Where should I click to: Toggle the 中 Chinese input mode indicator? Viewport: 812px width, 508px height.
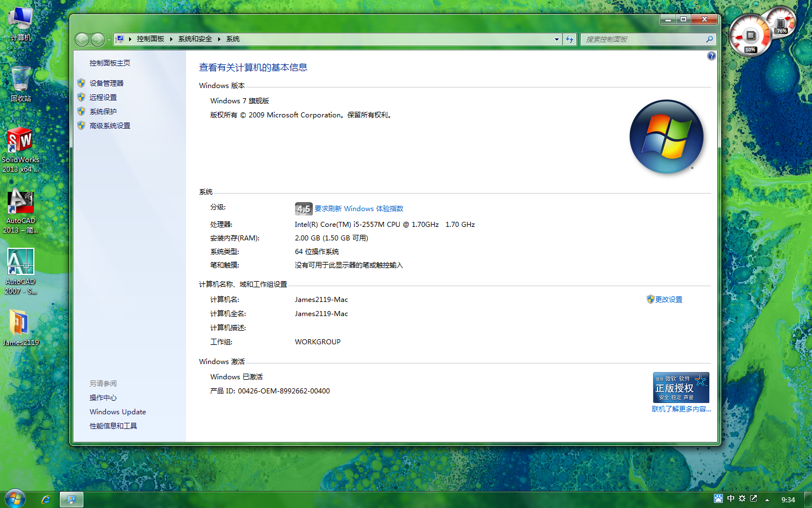click(x=731, y=498)
